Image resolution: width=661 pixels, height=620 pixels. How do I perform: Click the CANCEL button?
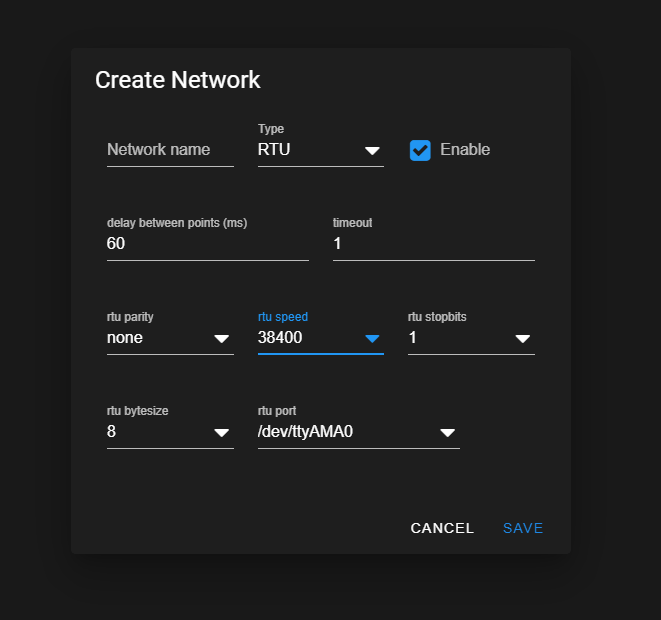coord(442,528)
